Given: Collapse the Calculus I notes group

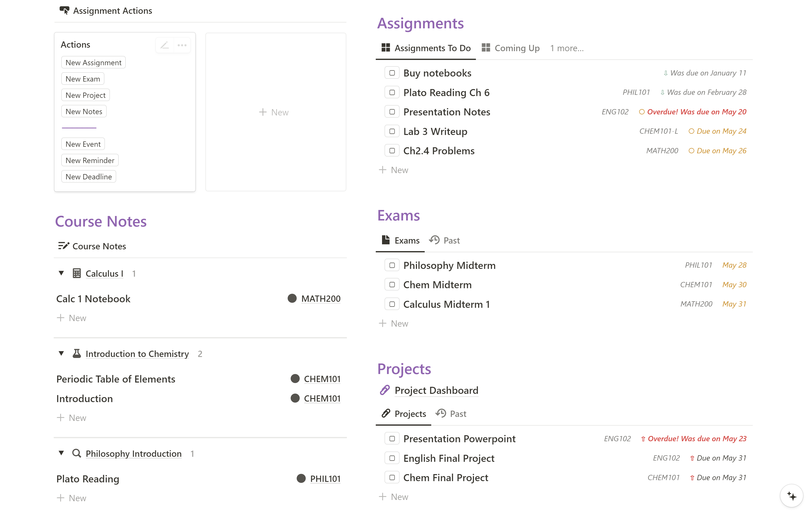Looking at the screenshot, I should point(61,273).
